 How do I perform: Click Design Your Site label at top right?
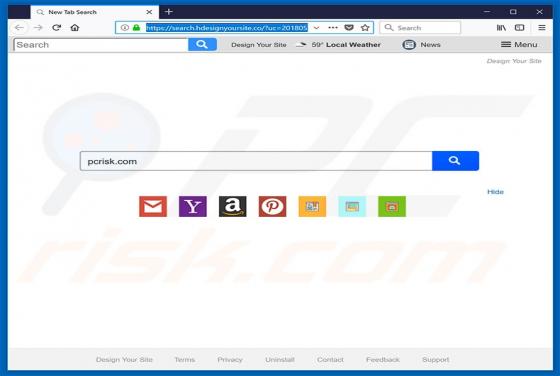[x=514, y=61]
